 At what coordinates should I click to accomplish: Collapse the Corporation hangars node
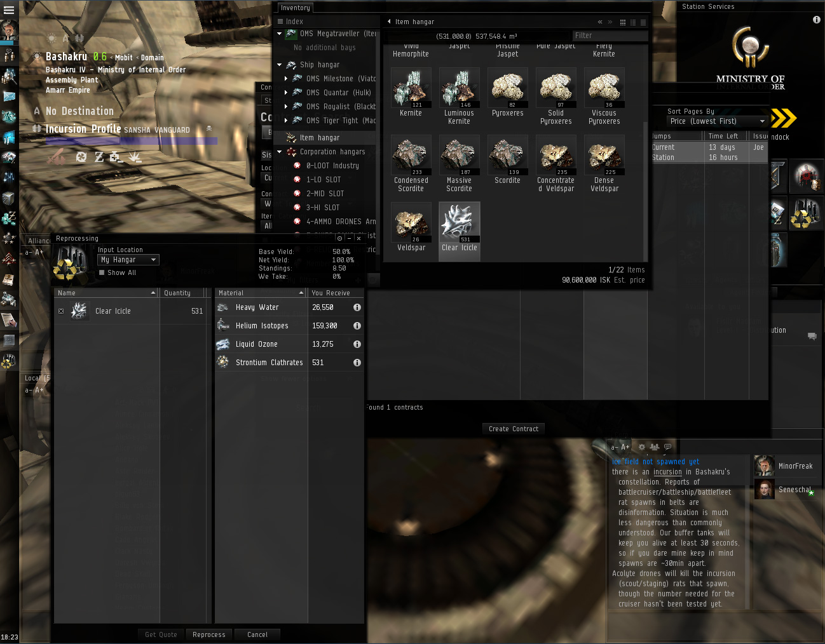coord(280,152)
